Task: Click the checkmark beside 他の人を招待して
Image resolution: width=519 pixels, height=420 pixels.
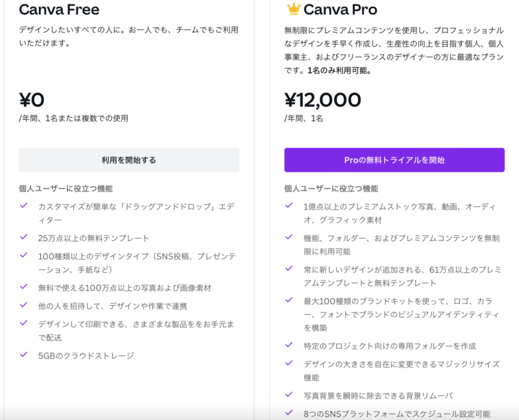Action: 23,305
